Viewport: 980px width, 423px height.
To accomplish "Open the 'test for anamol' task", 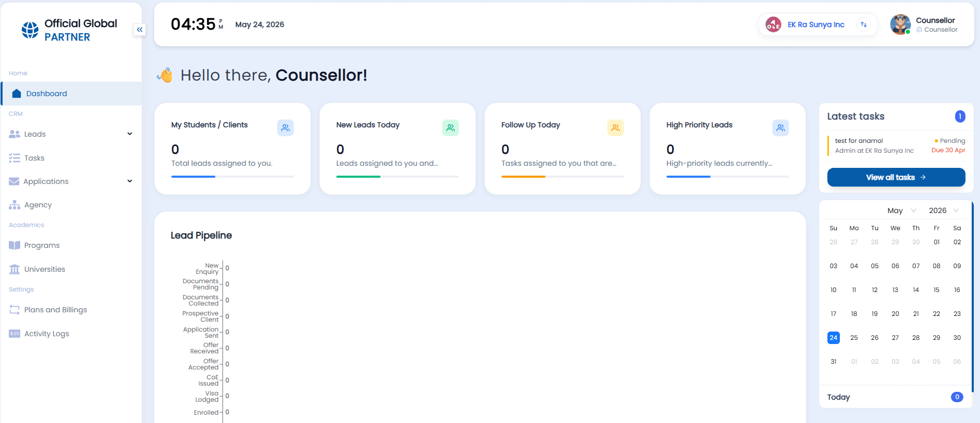I will click(x=896, y=146).
